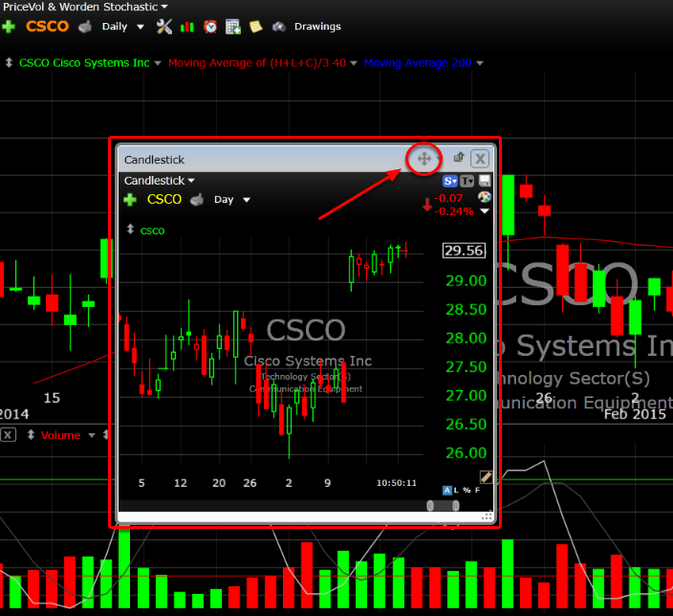The height and width of the screenshot is (616, 673).
Task: Click resize arrows beside small csco legend
Action: pos(130,230)
